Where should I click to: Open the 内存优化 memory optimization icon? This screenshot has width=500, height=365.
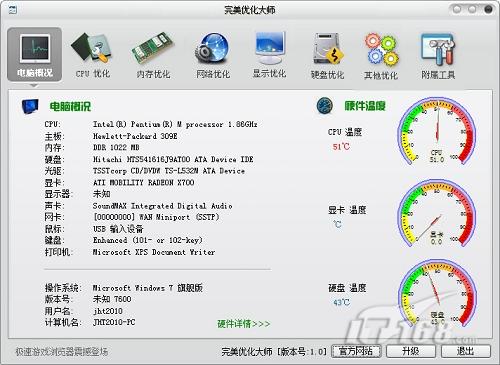153,55
